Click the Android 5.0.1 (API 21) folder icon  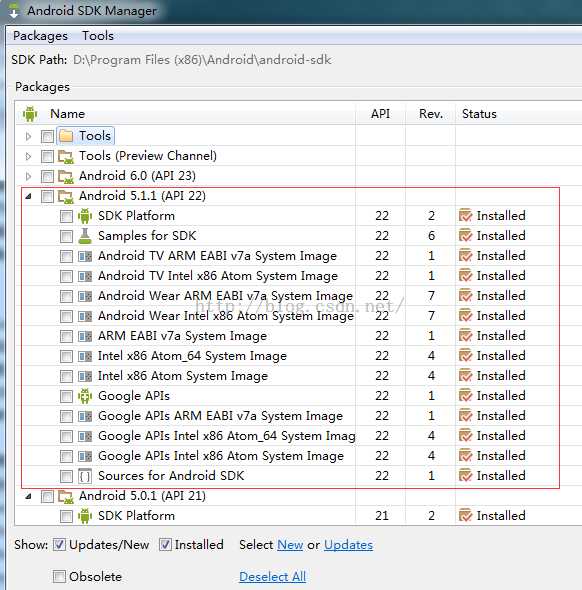(66, 496)
